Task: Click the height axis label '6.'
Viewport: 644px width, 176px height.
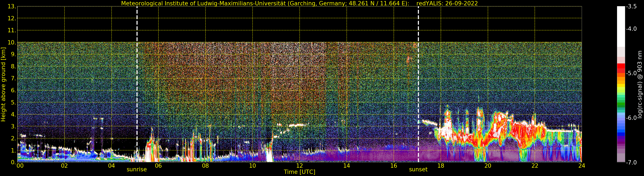Action: (x=13, y=90)
